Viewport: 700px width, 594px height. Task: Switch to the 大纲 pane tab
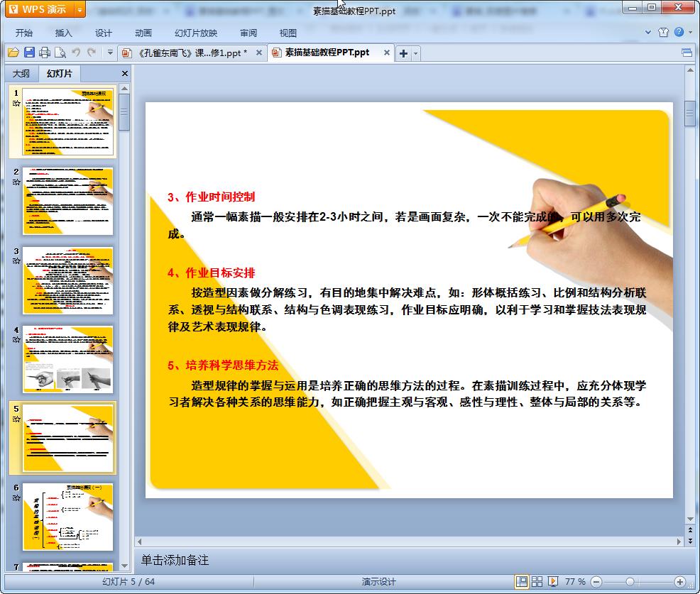21,74
